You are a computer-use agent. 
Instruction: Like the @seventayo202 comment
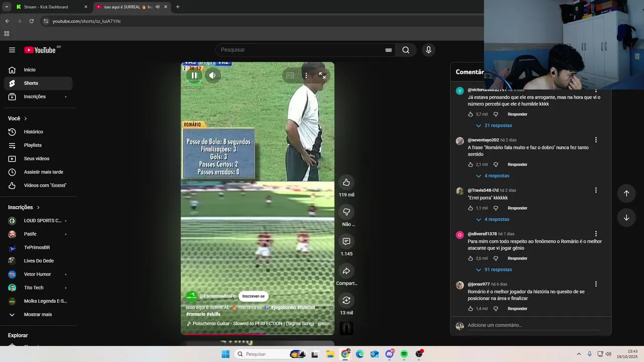471,164
